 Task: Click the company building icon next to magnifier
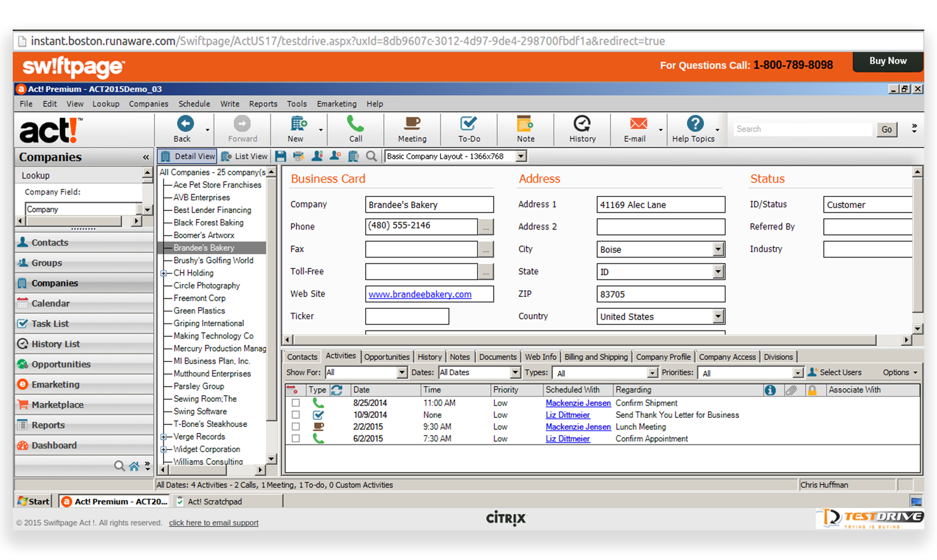(x=353, y=156)
